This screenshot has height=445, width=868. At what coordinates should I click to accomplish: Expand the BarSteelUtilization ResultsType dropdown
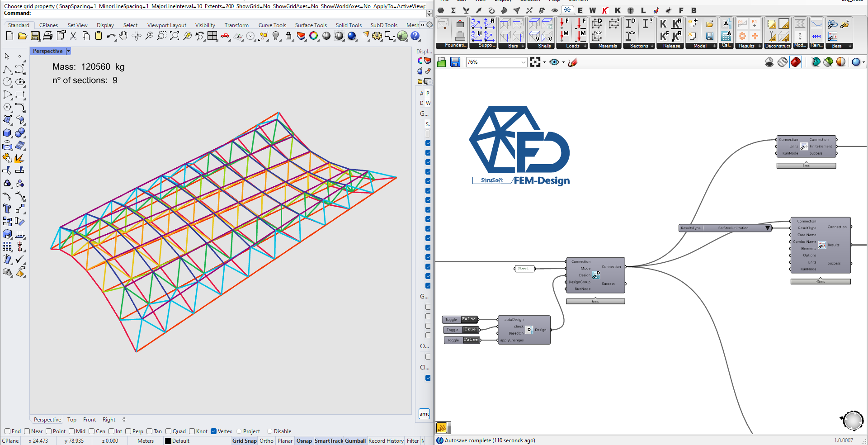pos(767,228)
